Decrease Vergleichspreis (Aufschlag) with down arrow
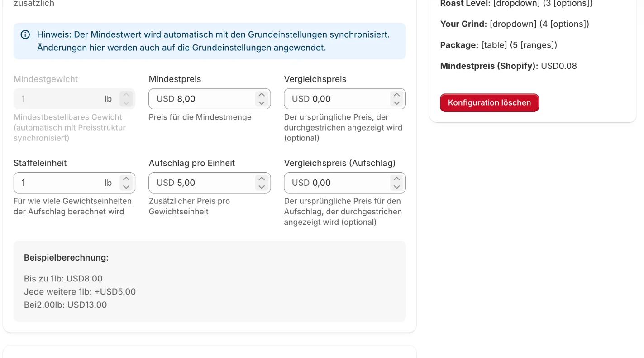Viewport: 644px width, 358px height. click(x=396, y=187)
